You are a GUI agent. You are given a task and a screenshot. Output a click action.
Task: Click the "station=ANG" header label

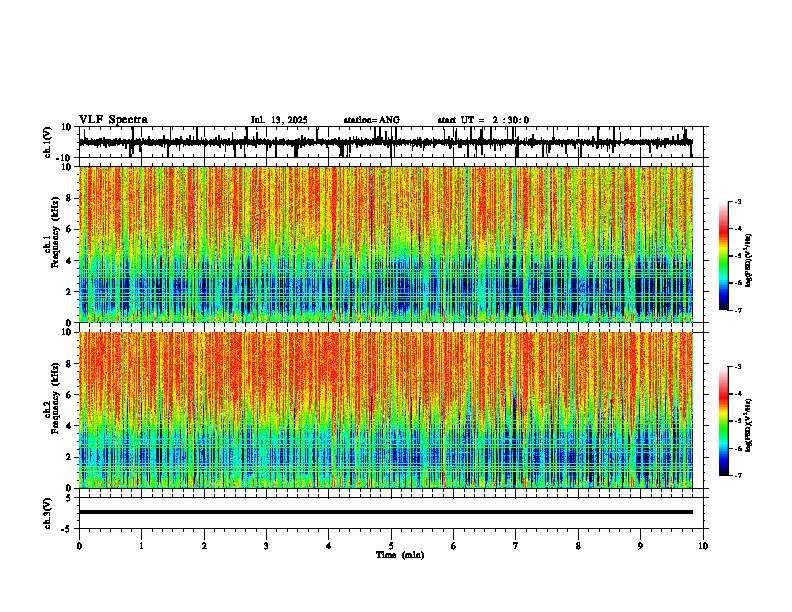pyautogui.click(x=372, y=120)
